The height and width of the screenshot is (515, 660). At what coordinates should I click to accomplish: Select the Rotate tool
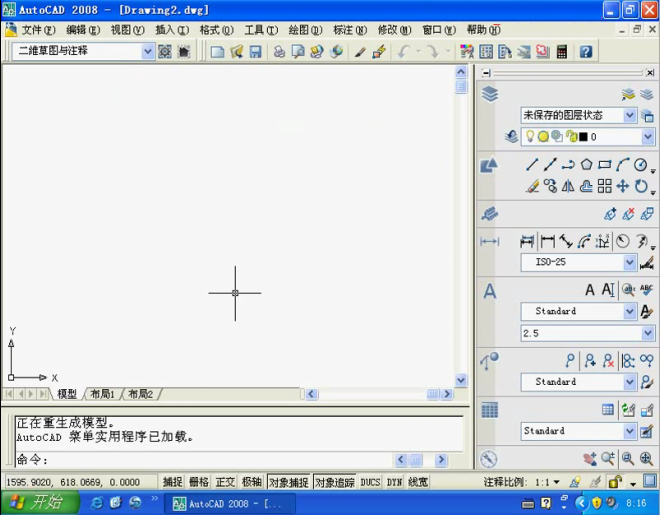point(641,186)
